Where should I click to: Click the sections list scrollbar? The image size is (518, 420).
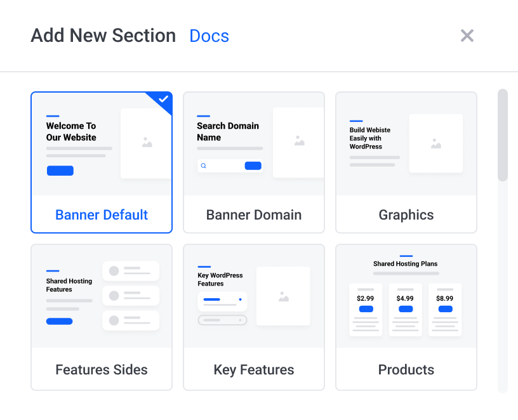(503, 135)
